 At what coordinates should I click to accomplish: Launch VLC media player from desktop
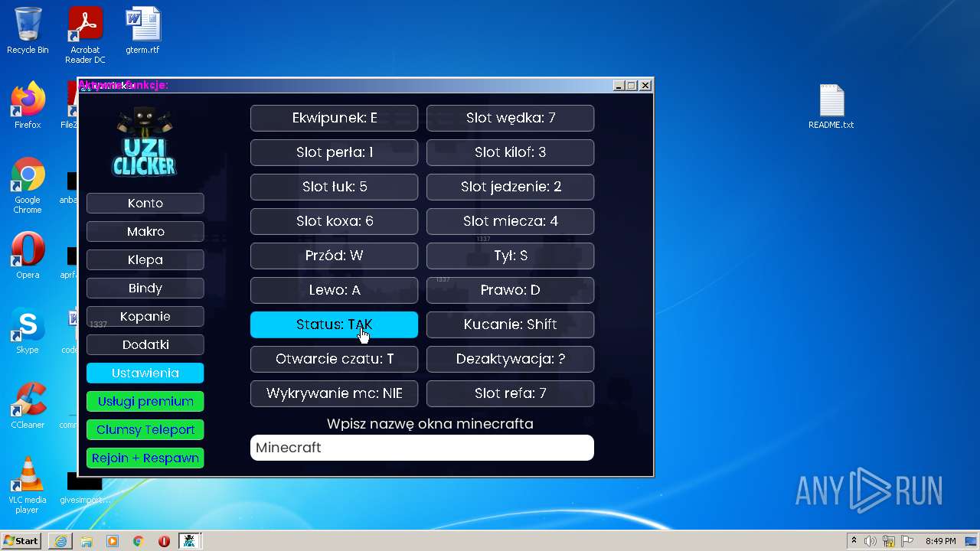click(x=28, y=486)
